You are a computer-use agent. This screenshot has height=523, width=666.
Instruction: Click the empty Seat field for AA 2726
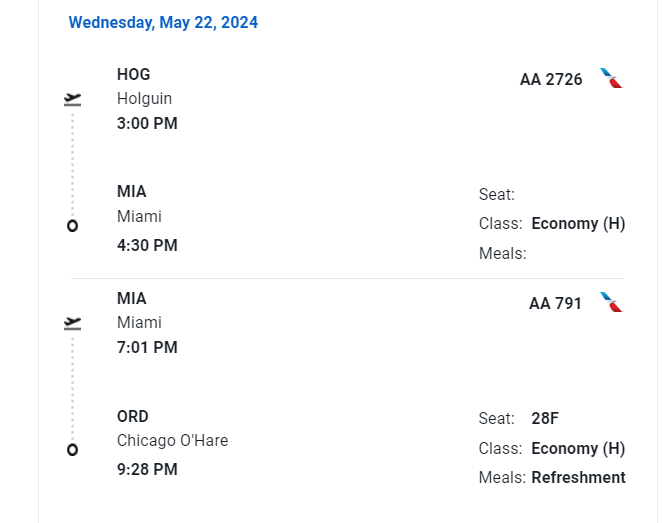click(x=551, y=195)
